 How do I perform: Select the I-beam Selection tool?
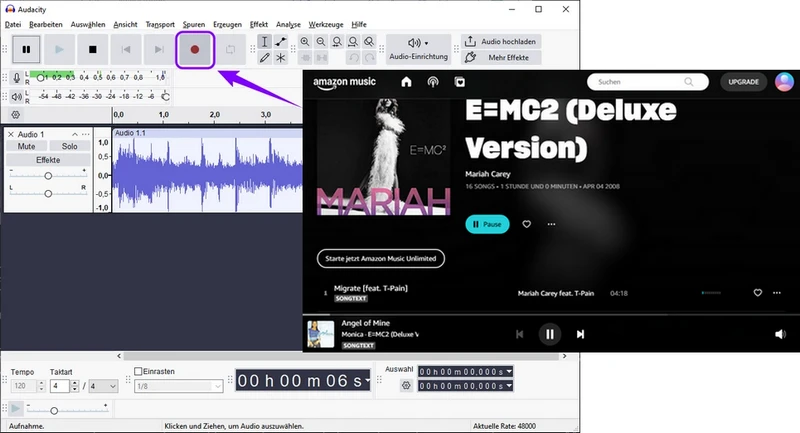click(264, 41)
